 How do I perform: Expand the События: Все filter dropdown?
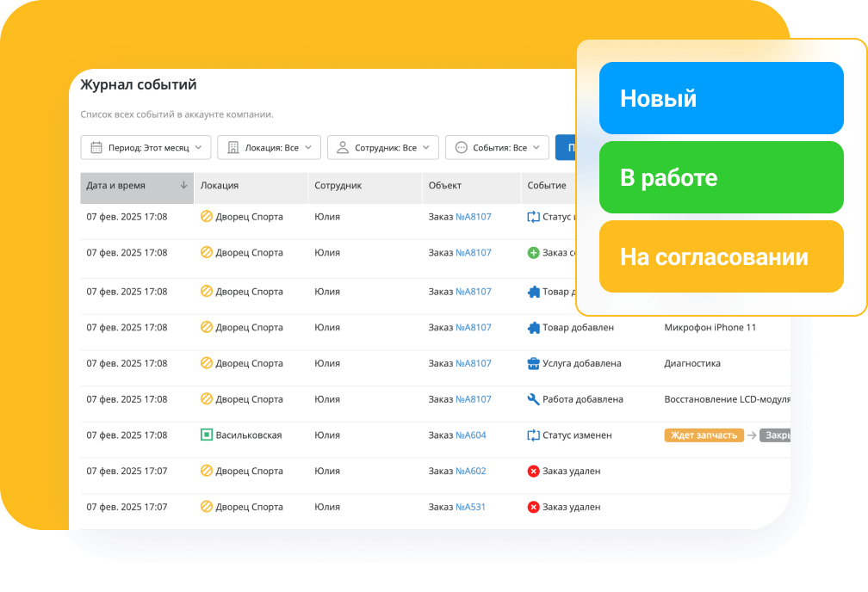tap(497, 147)
